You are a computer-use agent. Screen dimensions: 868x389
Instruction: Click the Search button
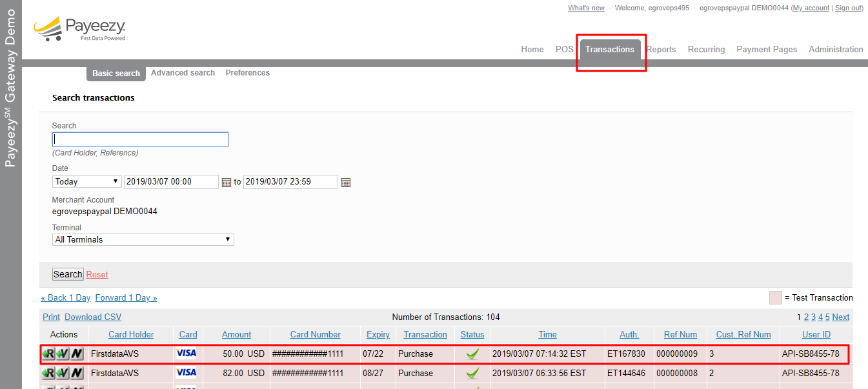[68, 274]
